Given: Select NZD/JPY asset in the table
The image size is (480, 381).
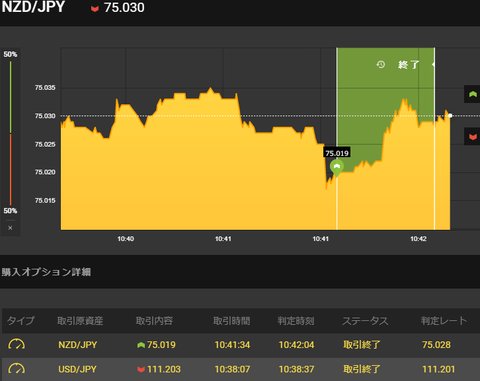Looking at the screenshot, I should [78, 345].
